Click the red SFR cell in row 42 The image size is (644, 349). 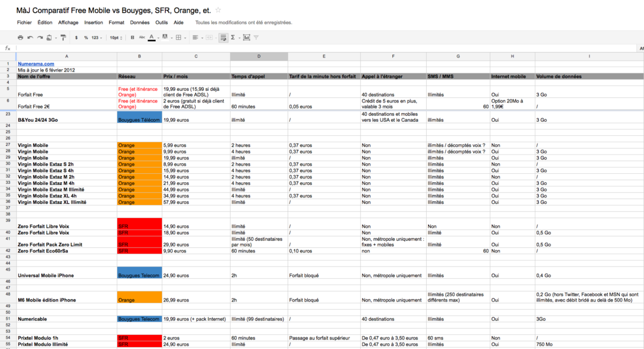pos(139,251)
